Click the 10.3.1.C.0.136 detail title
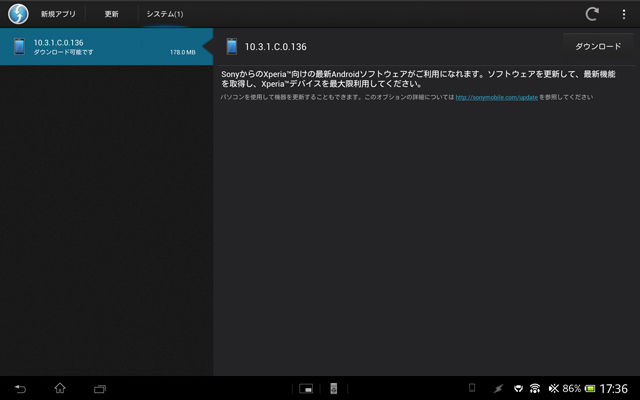The image size is (640, 400). click(x=276, y=47)
